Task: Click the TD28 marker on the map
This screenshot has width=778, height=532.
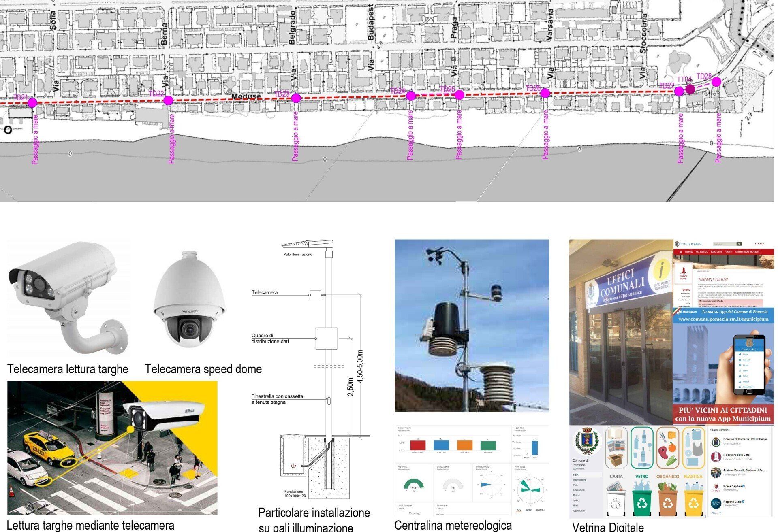Action: (x=716, y=82)
